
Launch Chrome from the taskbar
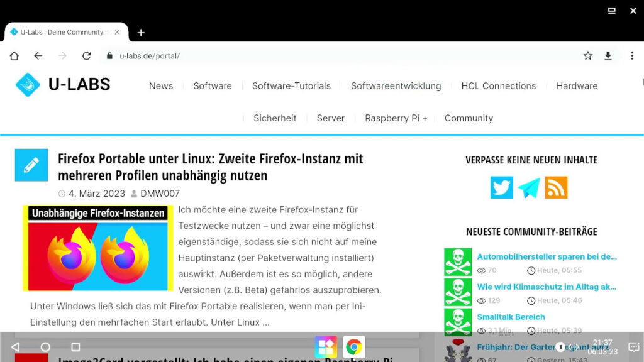pyautogui.click(x=353, y=347)
